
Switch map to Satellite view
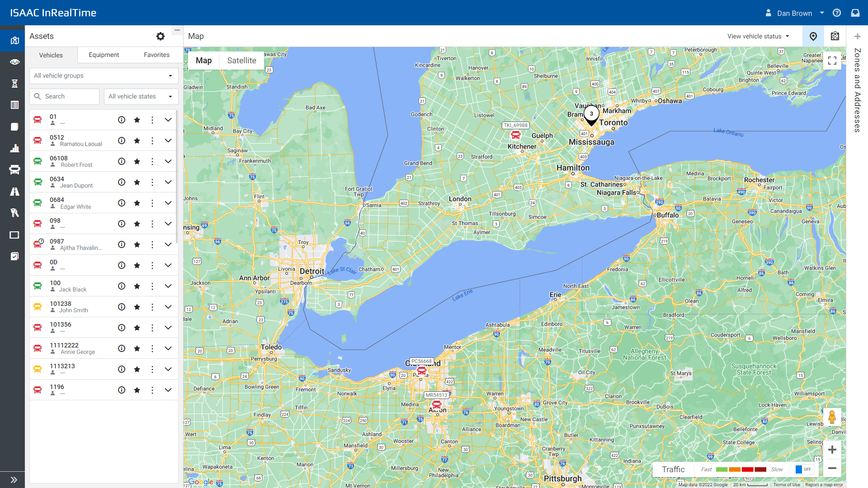pos(241,61)
